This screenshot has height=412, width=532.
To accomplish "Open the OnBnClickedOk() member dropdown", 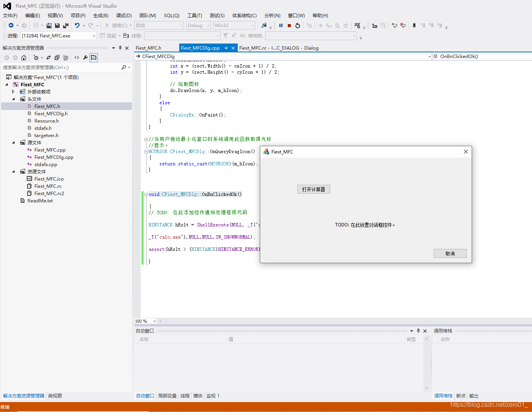I will (482, 56).
